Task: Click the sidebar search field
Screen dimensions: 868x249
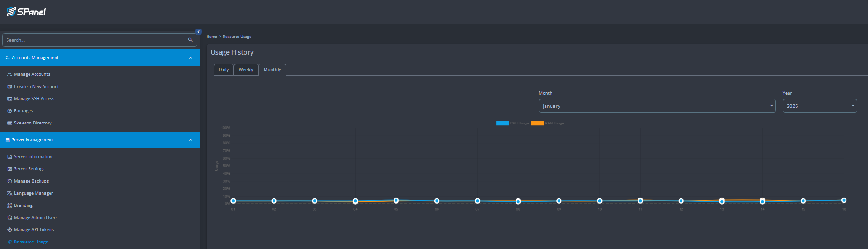Action: point(93,40)
